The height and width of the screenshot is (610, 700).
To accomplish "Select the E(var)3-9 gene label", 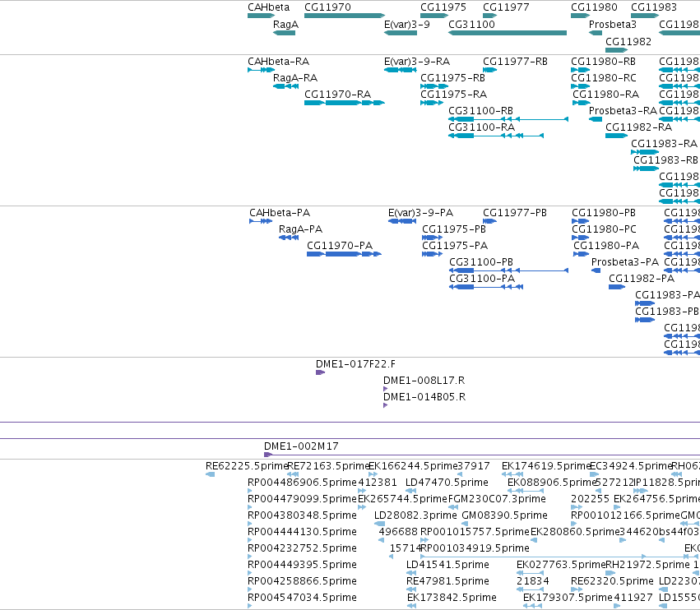I will [406, 25].
